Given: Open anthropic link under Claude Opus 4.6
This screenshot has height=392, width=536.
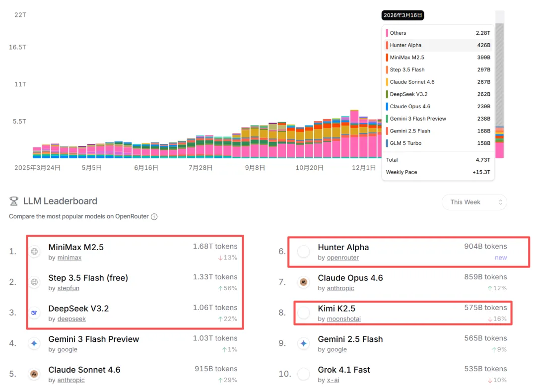Looking at the screenshot, I should tap(340, 288).
